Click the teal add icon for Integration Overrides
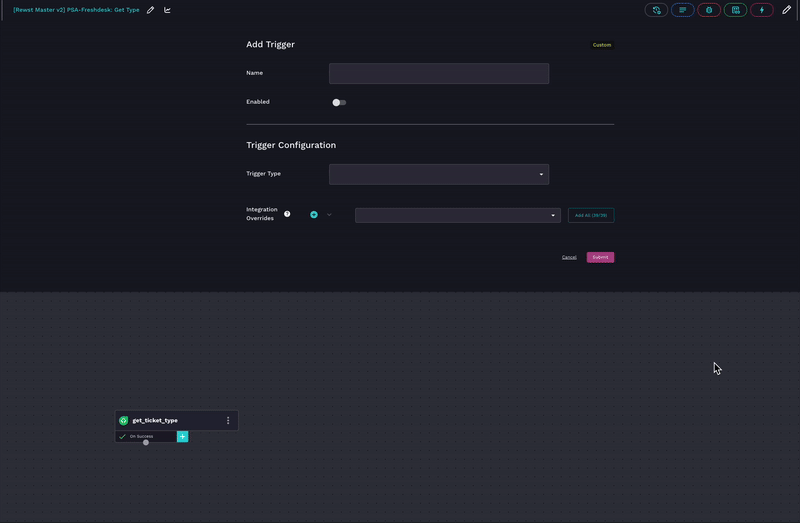This screenshot has height=523, width=800. click(x=314, y=215)
